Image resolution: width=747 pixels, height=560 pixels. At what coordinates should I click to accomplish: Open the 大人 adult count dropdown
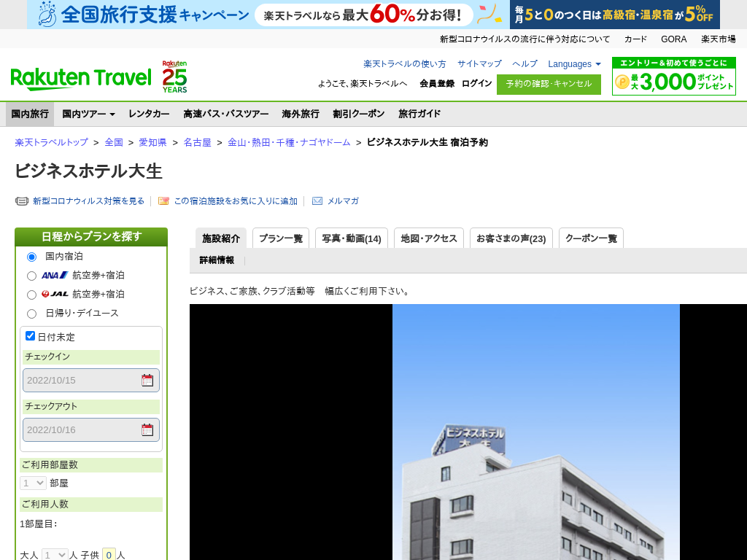(x=55, y=555)
